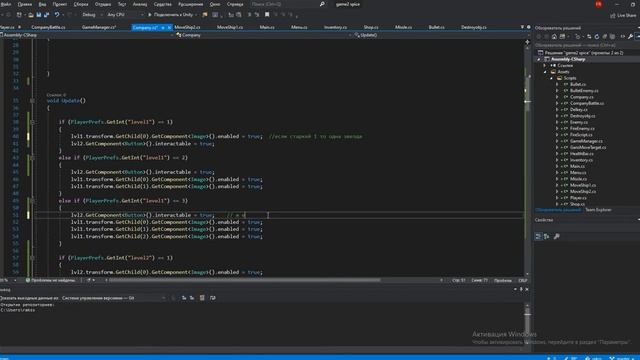Image resolution: width=640 pixels, height=360 pixels.
Task: Click the Output panel vertical scrollbar
Action: click(x=527, y=324)
